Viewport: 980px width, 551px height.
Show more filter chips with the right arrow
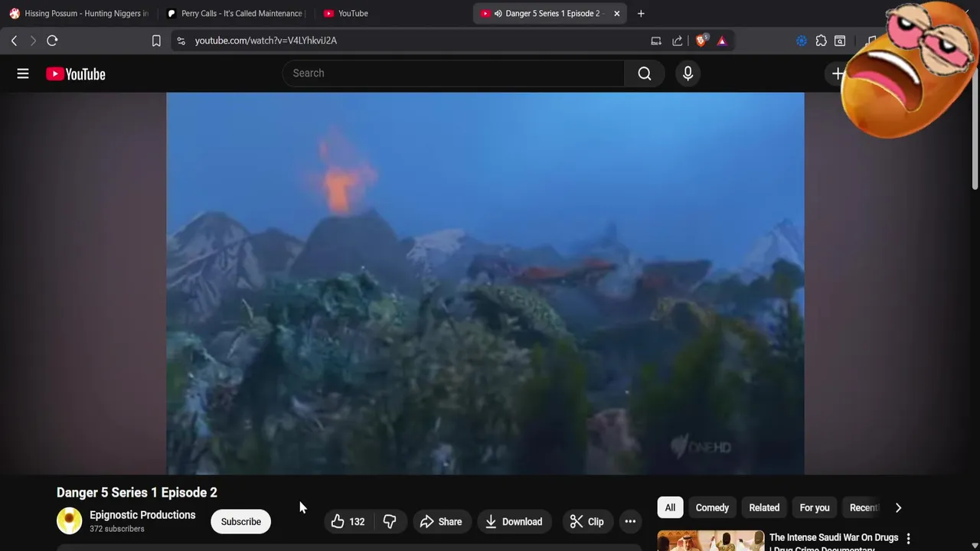898,507
